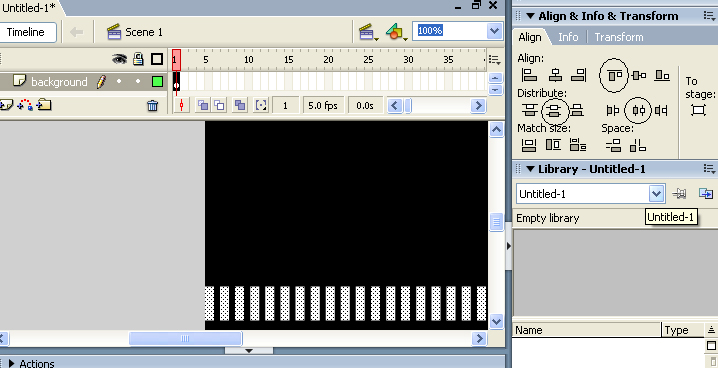Screen dimensions: 718x368
Task: Toggle Align To stage button
Action: 698,110
